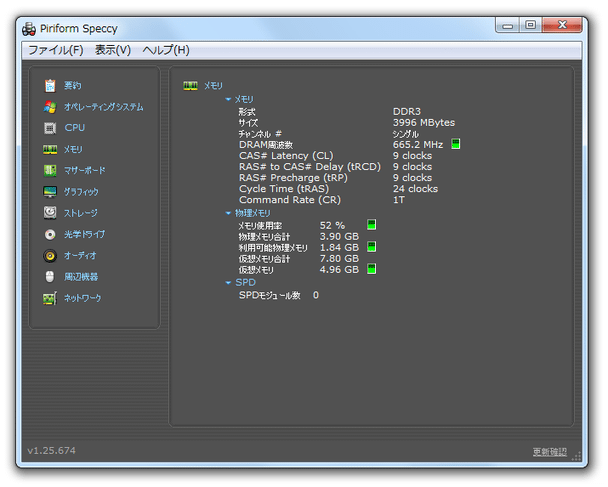Click green graph icon next to DRAM周波数
The width and height of the screenshot is (608, 487).
[456, 144]
